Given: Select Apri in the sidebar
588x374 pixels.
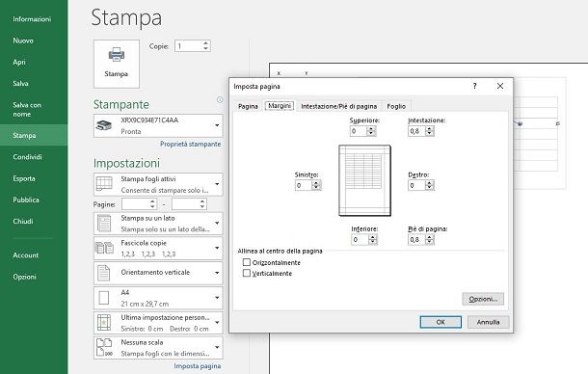Looking at the screenshot, I should pyautogui.click(x=19, y=62).
